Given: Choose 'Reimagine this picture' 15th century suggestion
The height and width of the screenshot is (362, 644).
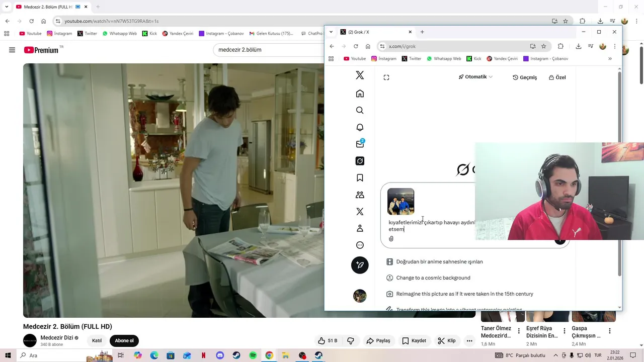Looking at the screenshot, I should click(x=460, y=294).
